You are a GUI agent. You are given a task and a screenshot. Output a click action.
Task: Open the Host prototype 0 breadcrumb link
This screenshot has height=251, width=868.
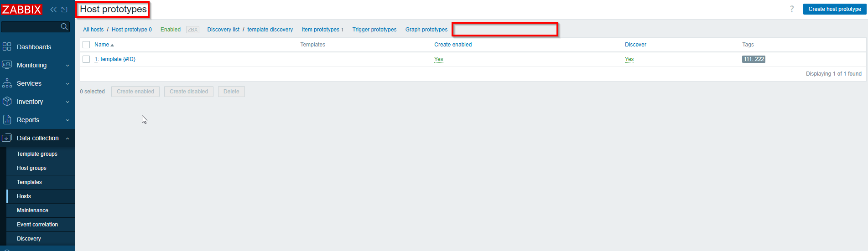coord(132,30)
